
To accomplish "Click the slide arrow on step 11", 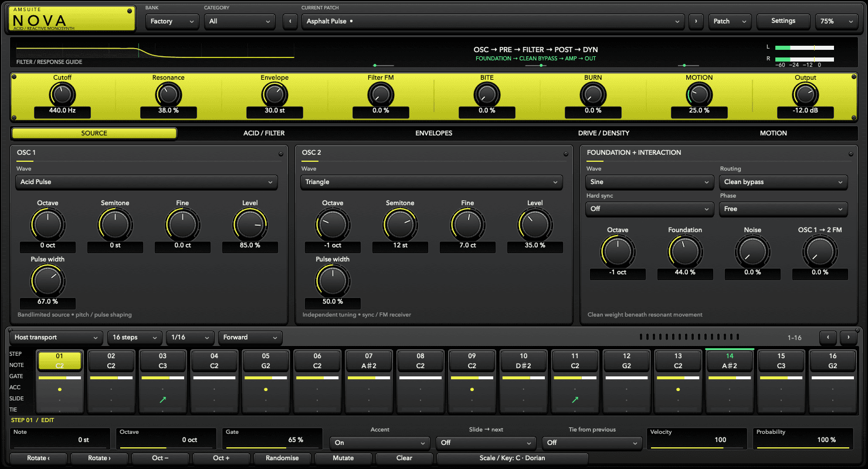I will [575, 399].
